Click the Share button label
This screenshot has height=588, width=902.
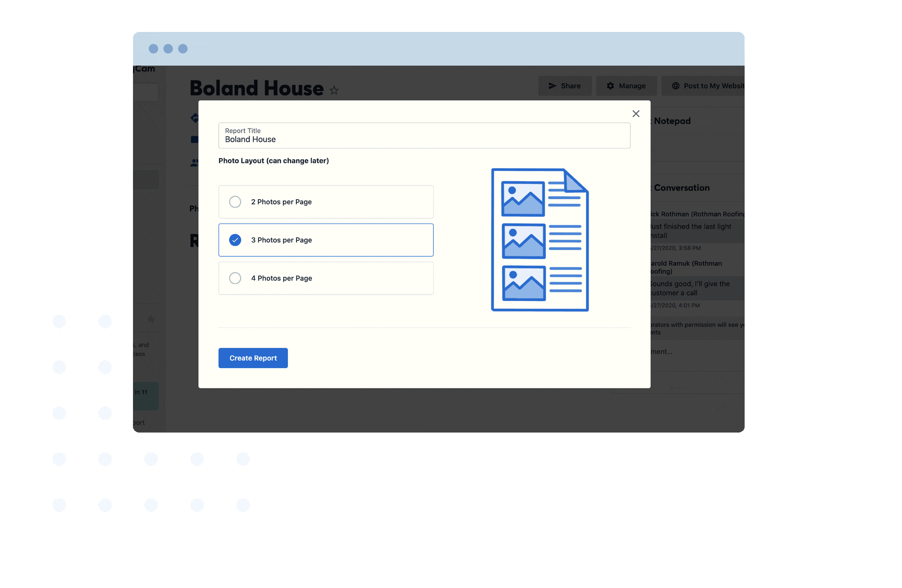(570, 86)
